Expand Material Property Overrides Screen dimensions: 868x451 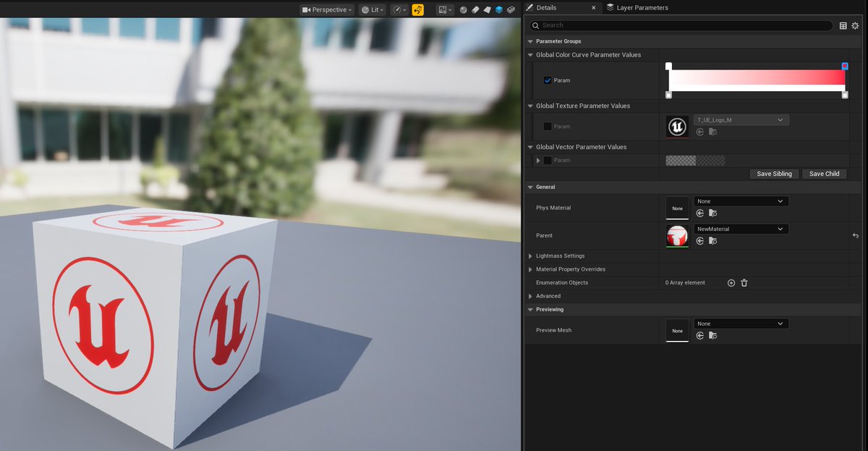point(530,269)
